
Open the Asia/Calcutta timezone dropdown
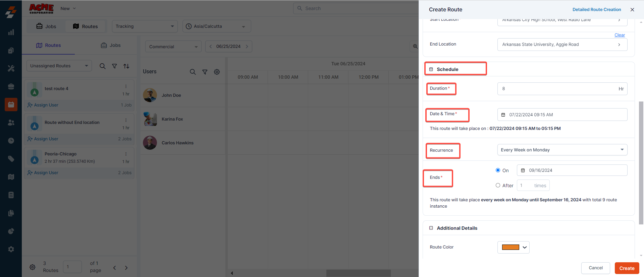point(217,26)
